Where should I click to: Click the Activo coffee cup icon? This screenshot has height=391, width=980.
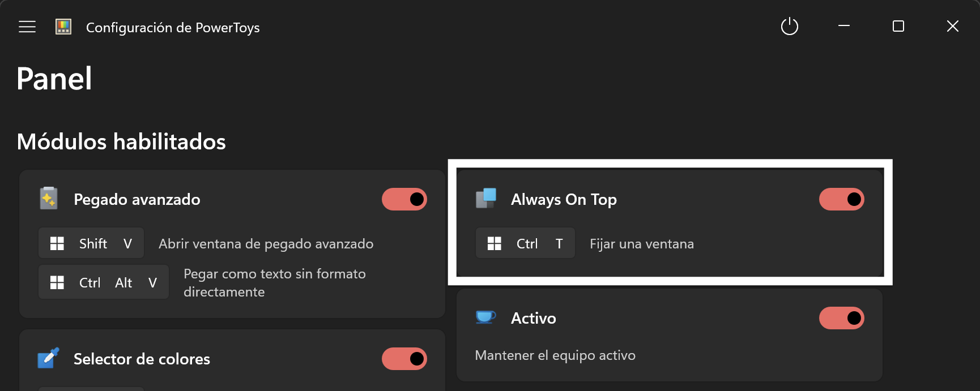pyautogui.click(x=486, y=317)
